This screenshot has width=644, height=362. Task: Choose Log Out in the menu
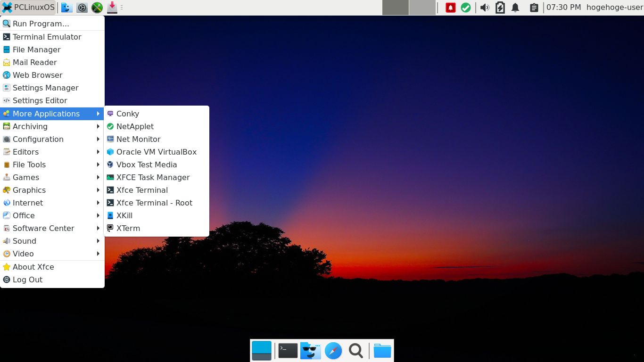point(52,280)
